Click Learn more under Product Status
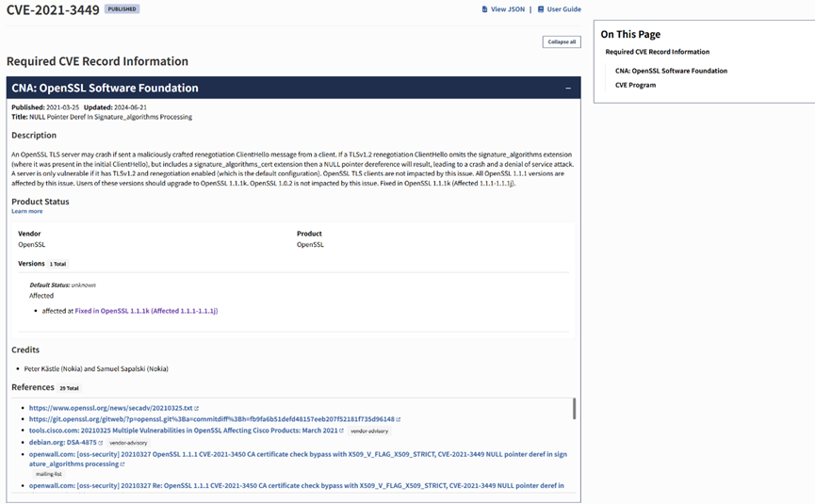The height and width of the screenshot is (504, 815). point(27,211)
